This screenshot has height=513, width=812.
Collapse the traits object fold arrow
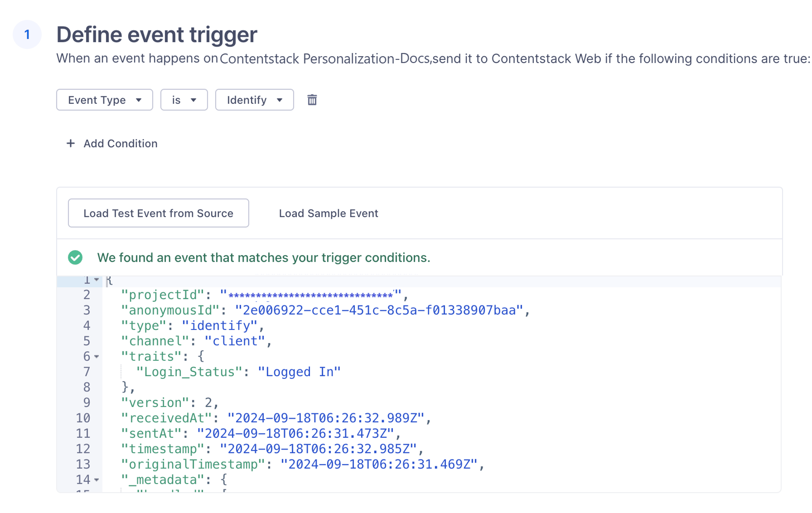point(97,356)
